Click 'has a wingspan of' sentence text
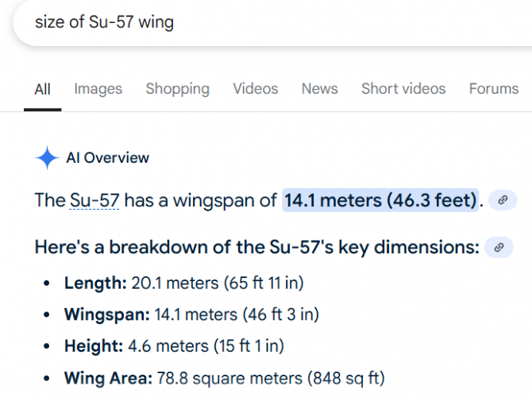 (201, 200)
